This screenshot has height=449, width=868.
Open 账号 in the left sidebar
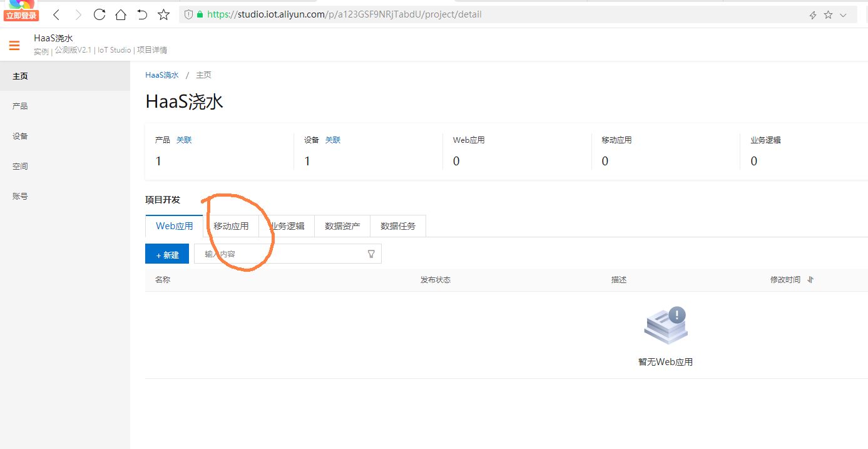click(65, 197)
